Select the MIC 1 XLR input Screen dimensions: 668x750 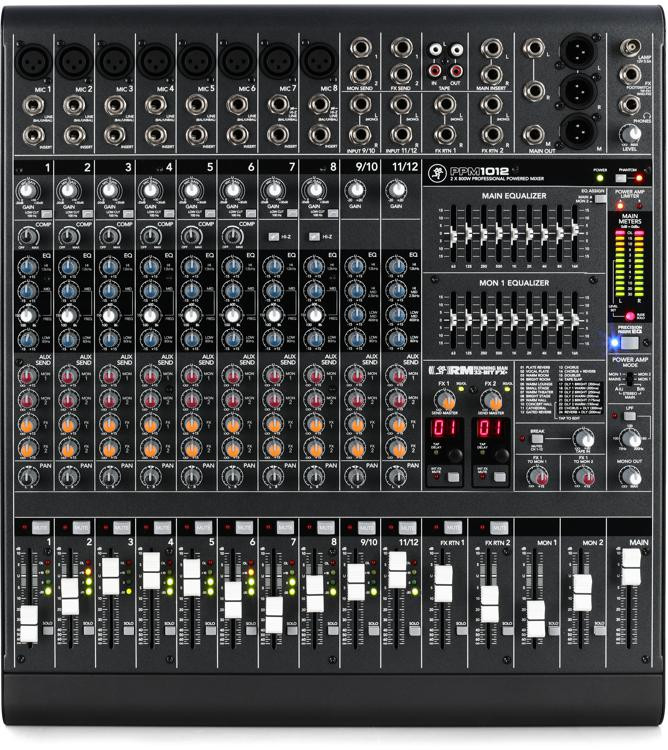click(x=33, y=61)
